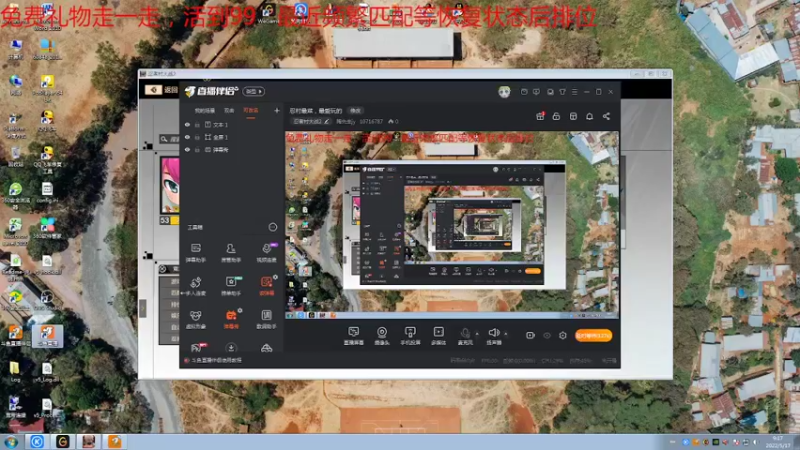Image resolution: width=800 pixels, height=450 pixels.
Task: Collapse the toolbox section with circle button
Action: pos(272,227)
